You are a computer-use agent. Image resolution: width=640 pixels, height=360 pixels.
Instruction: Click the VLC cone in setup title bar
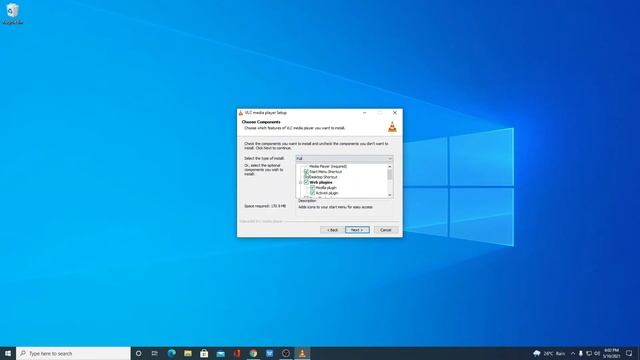tap(240, 113)
